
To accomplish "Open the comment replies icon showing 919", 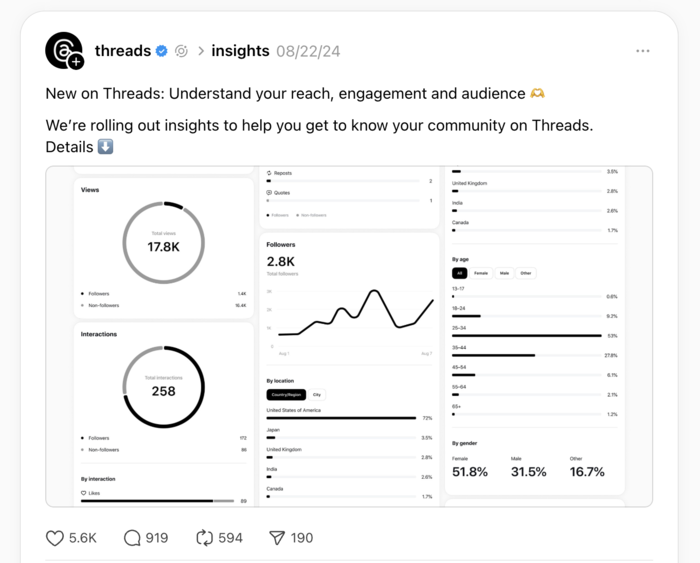I will [x=132, y=538].
